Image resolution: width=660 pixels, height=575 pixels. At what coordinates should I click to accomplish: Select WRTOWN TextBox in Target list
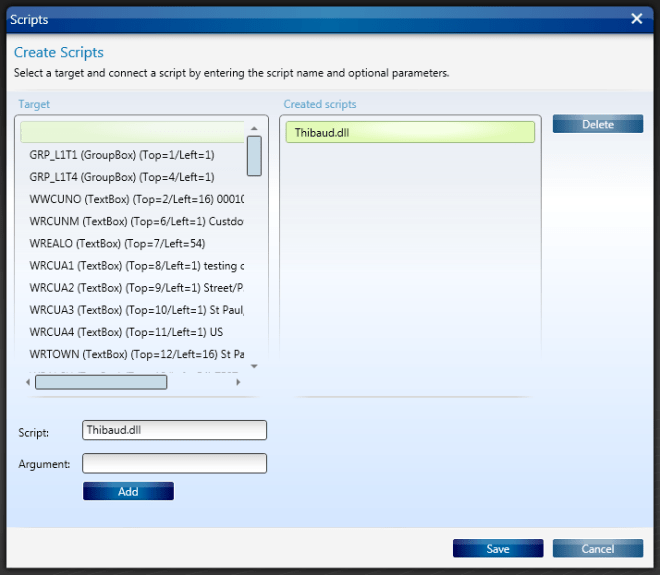(x=130, y=353)
